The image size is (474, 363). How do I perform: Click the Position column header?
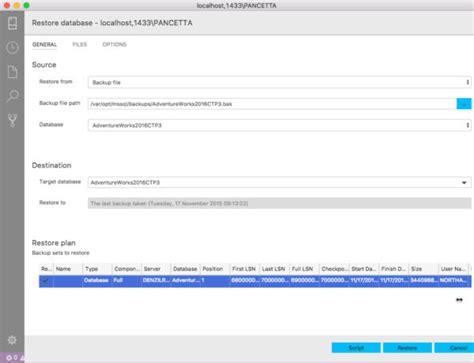tap(215, 269)
